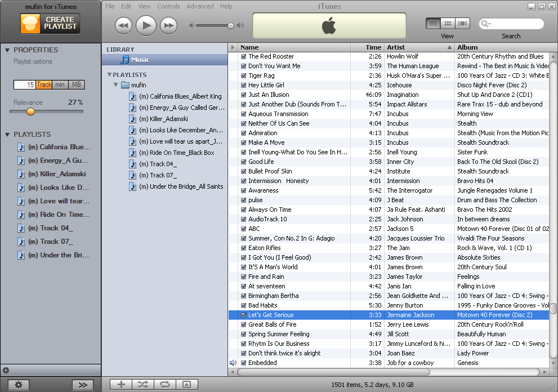Start playback with the Play button
Screen dimensions: 558x392
click(146, 26)
